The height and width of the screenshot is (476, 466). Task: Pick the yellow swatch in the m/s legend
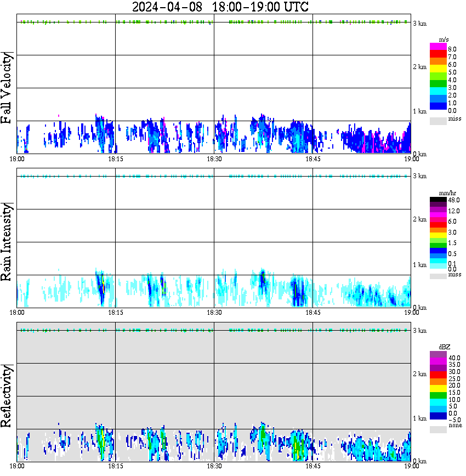438,69
